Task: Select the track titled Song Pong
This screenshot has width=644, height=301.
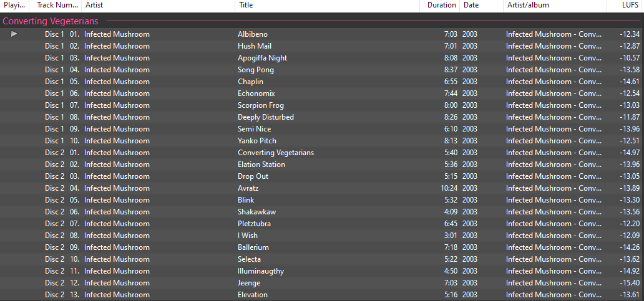Action: click(x=256, y=70)
